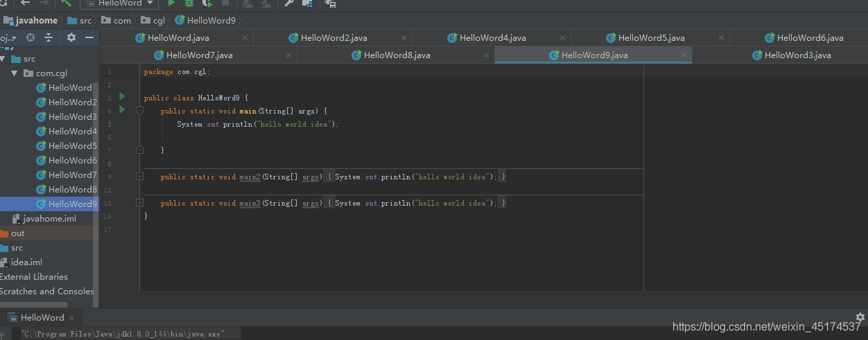Viewport: 868px width, 340px height.
Task: Click the Update Project icon in toolbar
Action: click(248, 3)
